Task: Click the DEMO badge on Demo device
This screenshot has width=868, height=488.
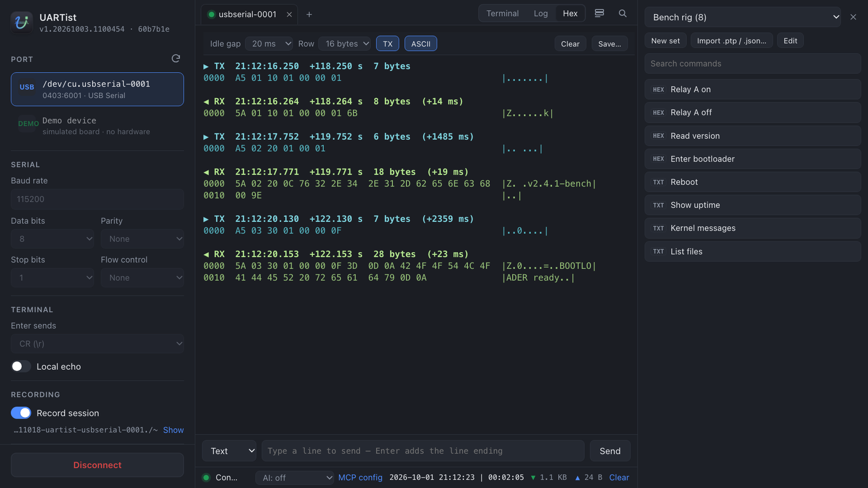Action: (28, 124)
